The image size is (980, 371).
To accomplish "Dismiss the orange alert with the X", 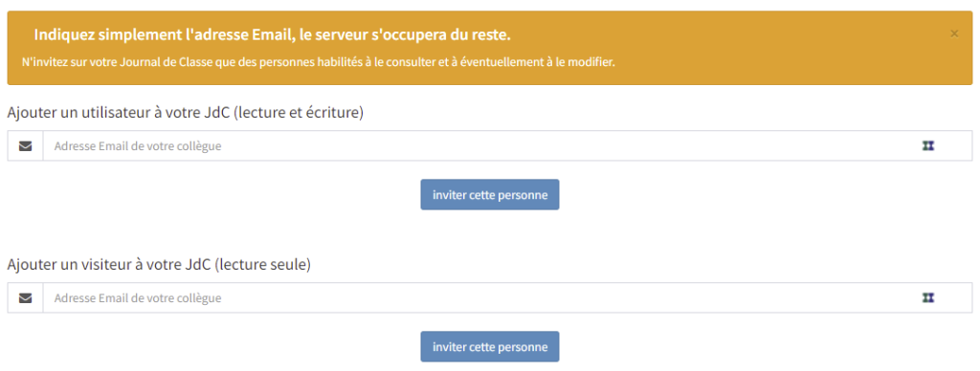I will click(x=954, y=33).
